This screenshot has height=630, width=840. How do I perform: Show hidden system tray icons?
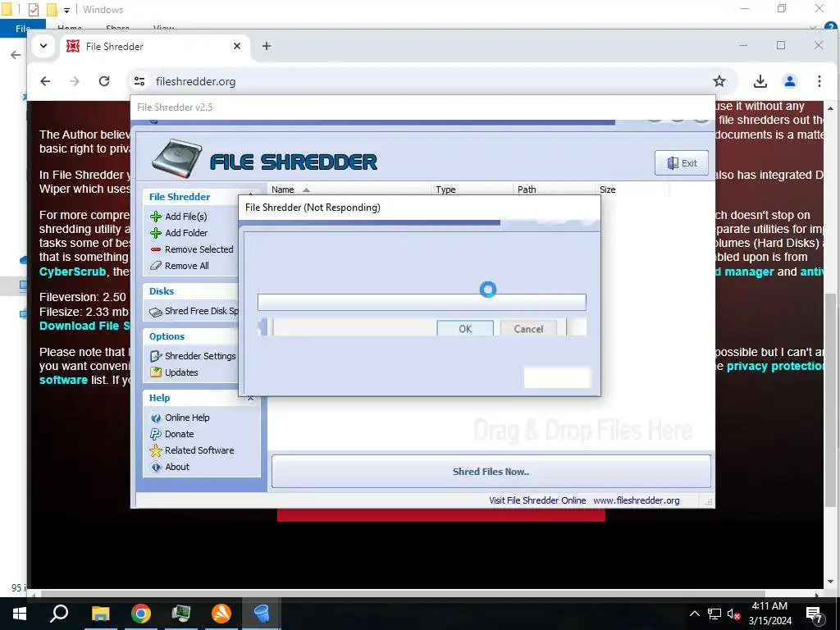click(694, 614)
